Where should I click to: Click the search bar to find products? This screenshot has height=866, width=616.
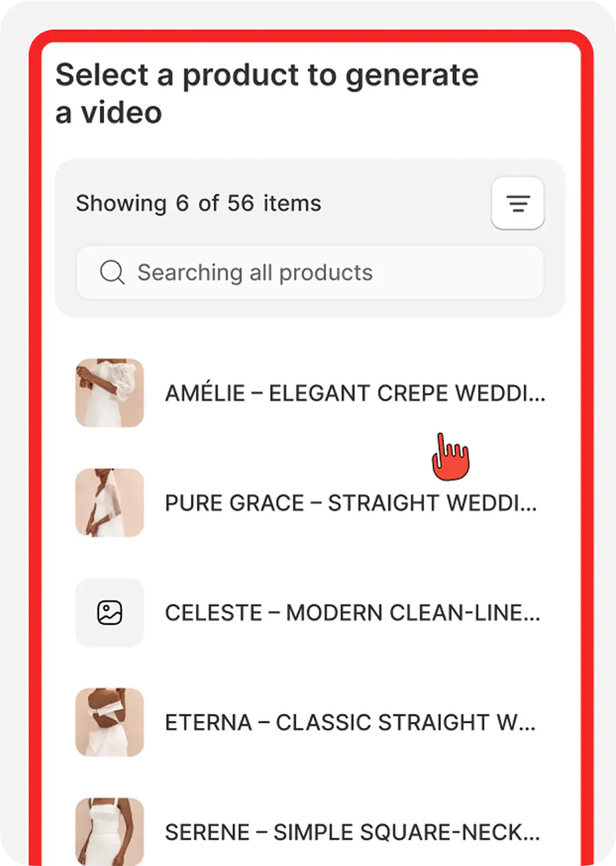(x=310, y=272)
